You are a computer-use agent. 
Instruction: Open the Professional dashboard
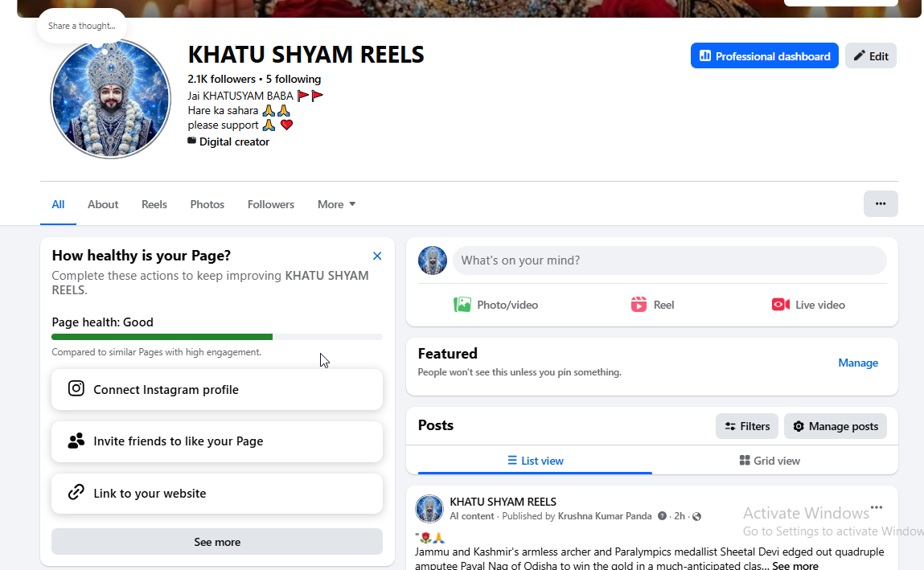[x=764, y=56]
